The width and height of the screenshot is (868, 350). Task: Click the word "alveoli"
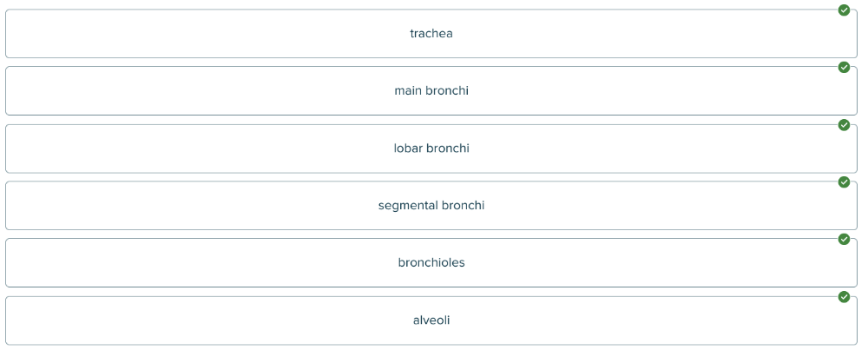(431, 320)
